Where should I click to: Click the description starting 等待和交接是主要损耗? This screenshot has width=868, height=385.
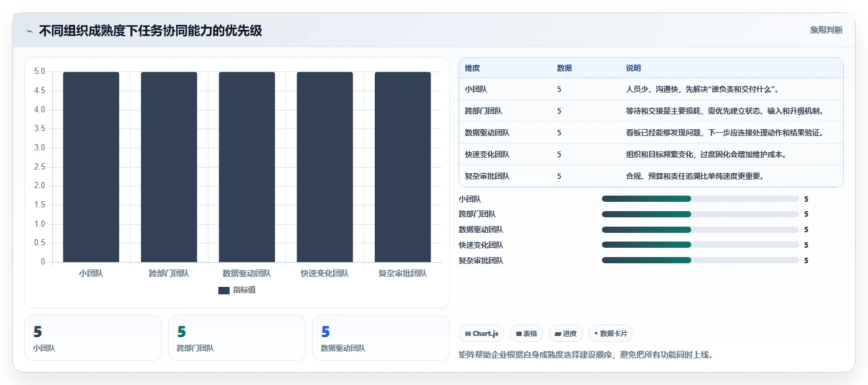coord(725,111)
